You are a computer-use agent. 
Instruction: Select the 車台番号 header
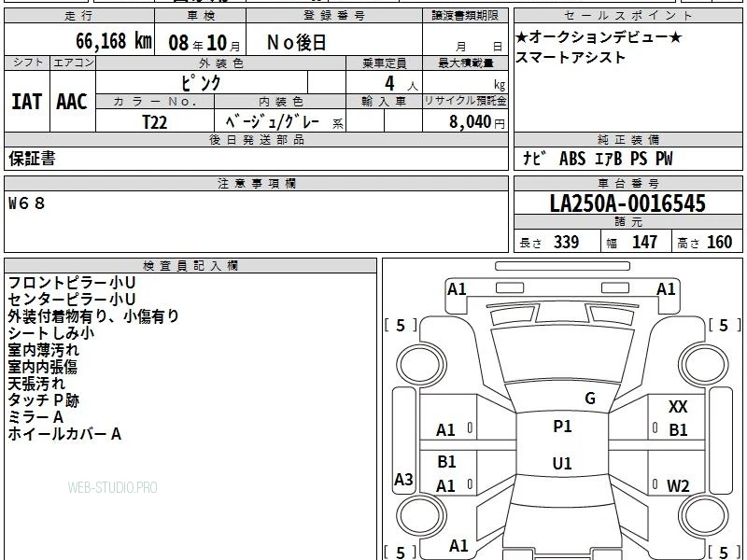coord(627,183)
